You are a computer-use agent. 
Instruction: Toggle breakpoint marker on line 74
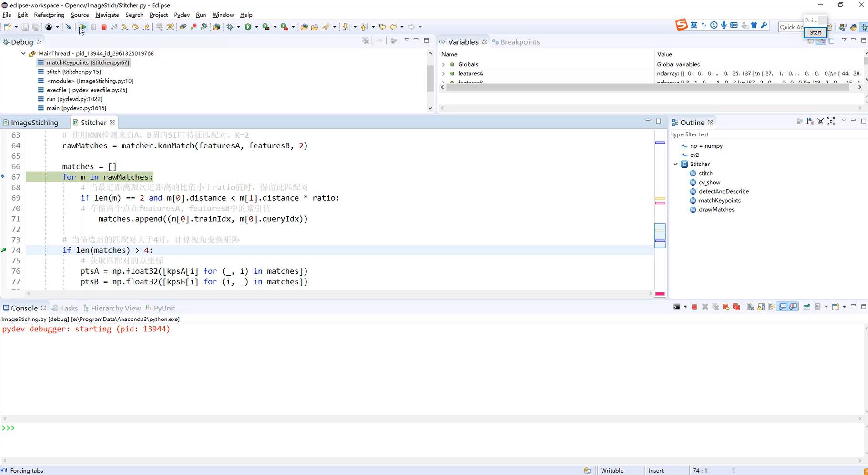4,250
